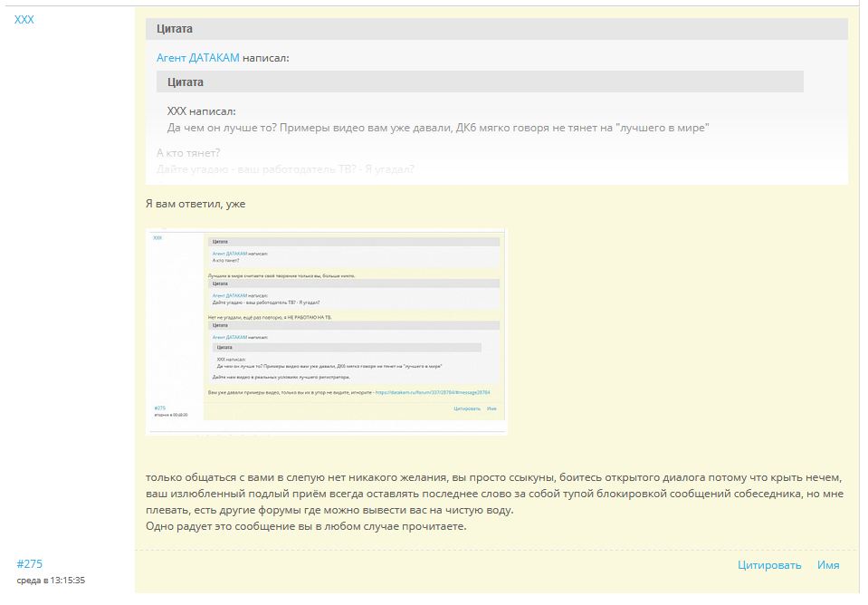The width and height of the screenshot is (868, 605).
Task: Click the paragraph starting "только общаться с вами"
Action: [x=493, y=476]
